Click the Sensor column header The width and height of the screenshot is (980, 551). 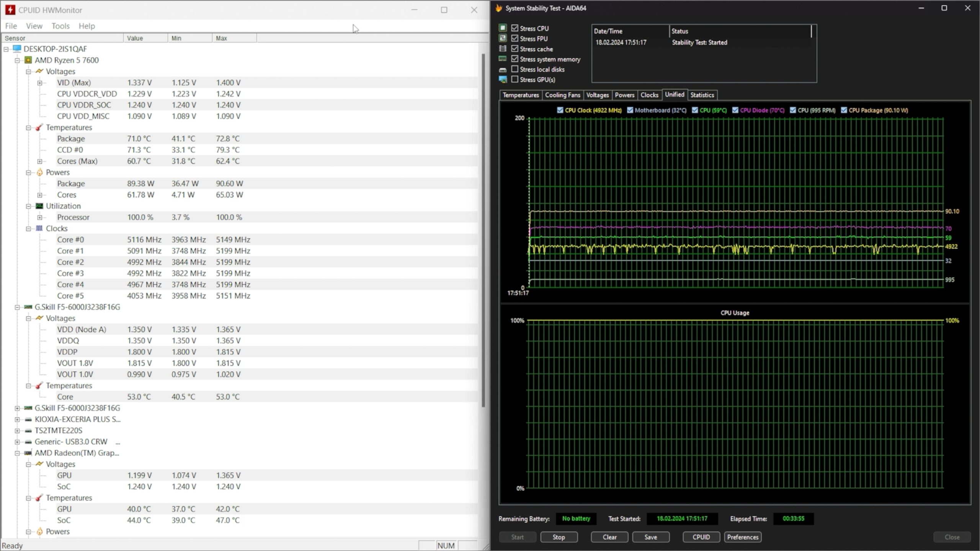click(62, 38)
